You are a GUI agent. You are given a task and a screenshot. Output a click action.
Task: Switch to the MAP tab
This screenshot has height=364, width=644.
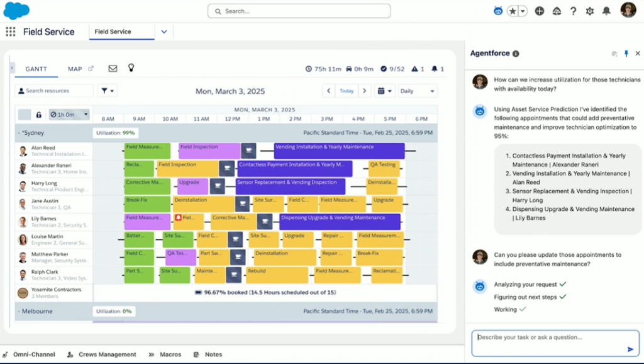pos(75,69)
